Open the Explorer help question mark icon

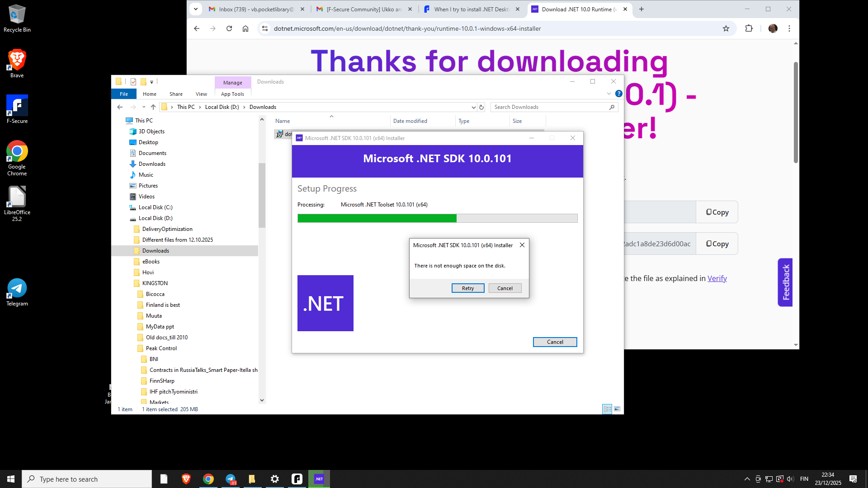coord(619,94)
